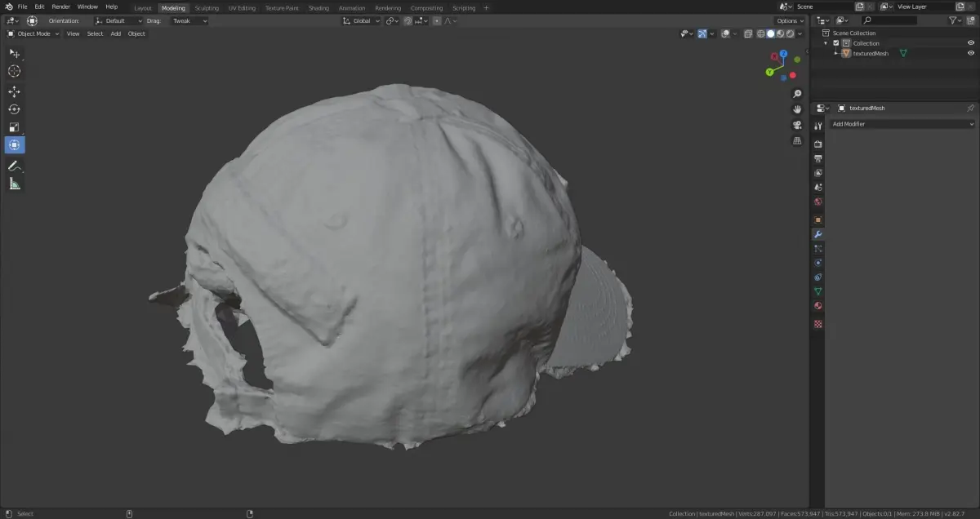Uncheck the Collection checkbox in the outliner
980x519 pixels.
(835, 43)
